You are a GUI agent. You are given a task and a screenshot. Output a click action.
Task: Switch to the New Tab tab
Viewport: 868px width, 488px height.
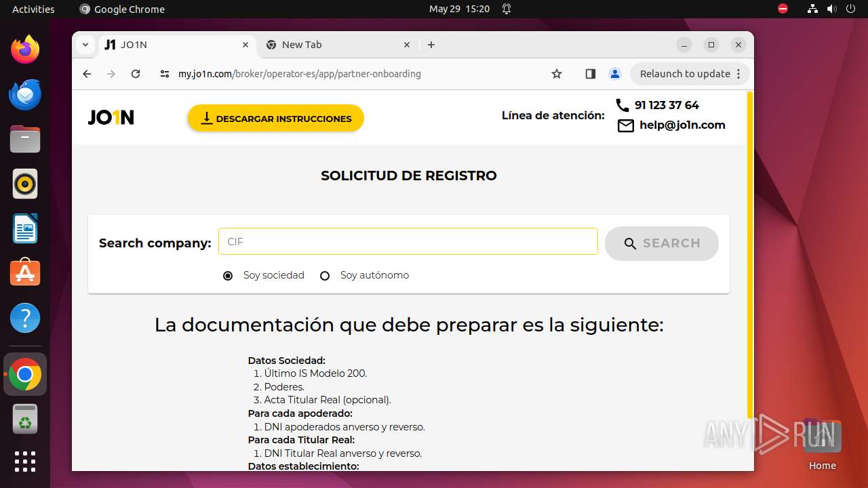(x=338, y=45)
